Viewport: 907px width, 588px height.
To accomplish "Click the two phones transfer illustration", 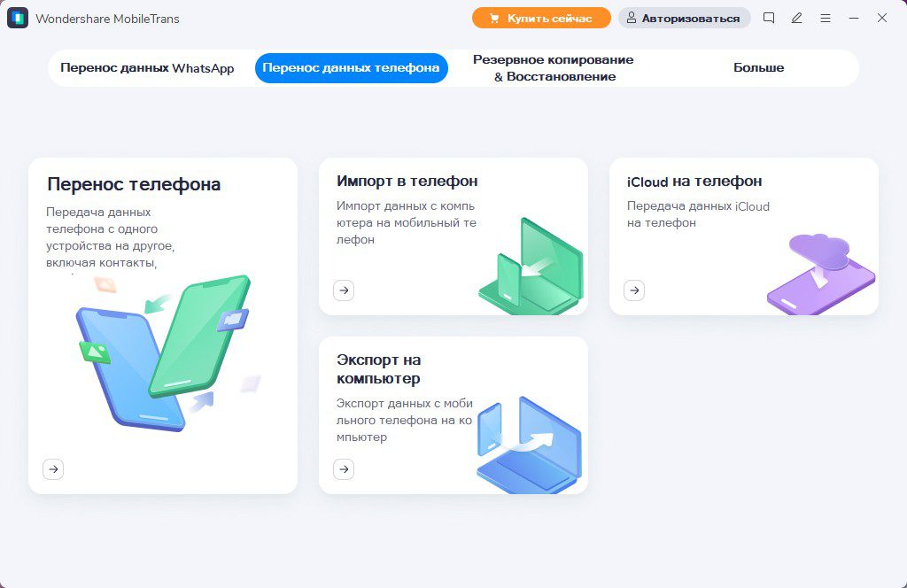I will click(167, 352).
